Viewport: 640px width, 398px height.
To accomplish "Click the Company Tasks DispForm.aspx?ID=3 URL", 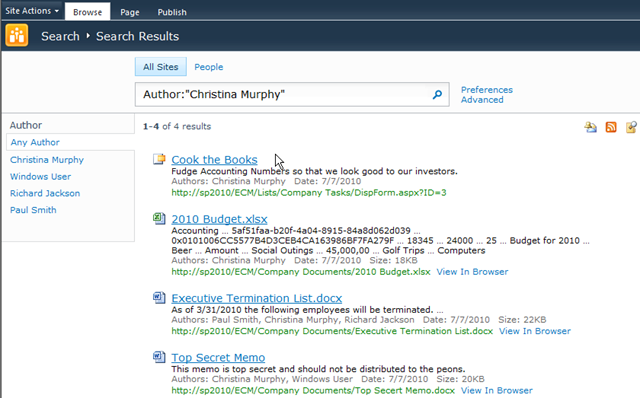I will coord(309,193).
